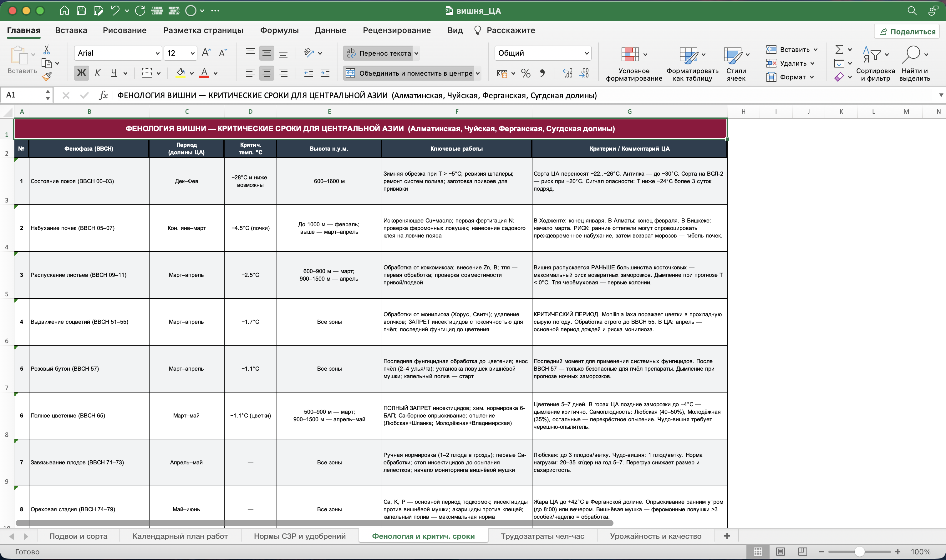This screenshot has height=560, width=946.
Task: Click the percent style icon
Action: [526, 73]
